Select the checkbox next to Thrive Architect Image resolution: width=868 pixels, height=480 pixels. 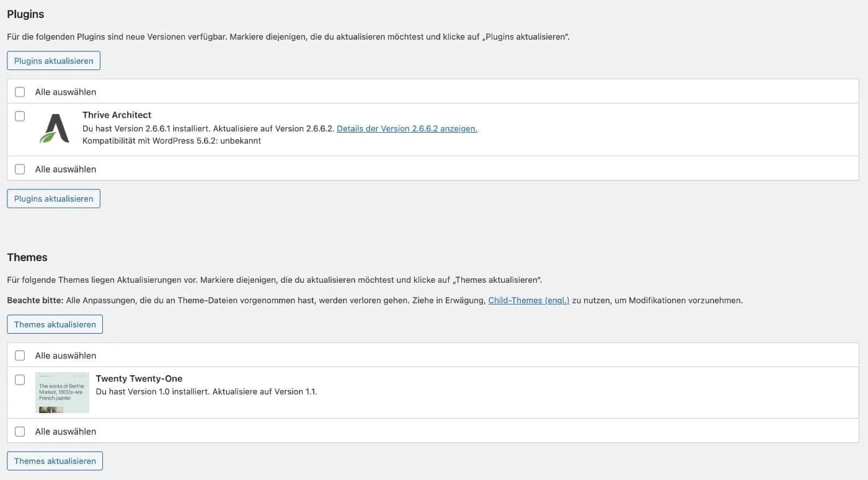(19, 115)
